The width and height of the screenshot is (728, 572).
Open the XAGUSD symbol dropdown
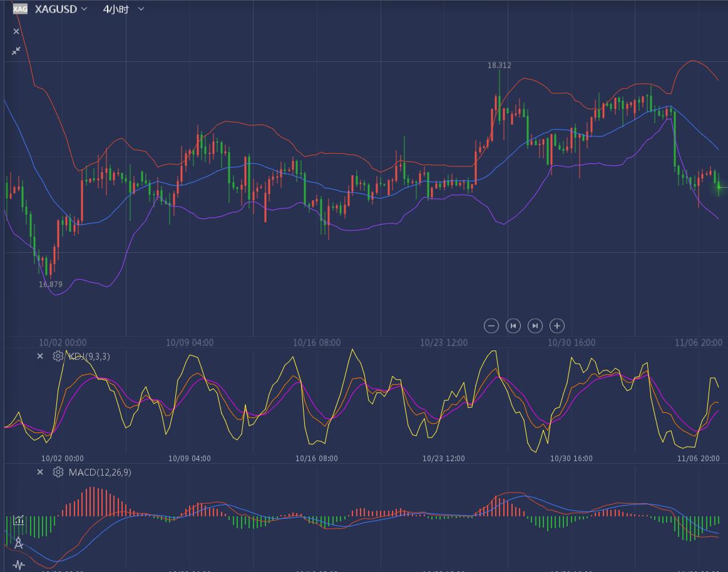pos(84,9)
